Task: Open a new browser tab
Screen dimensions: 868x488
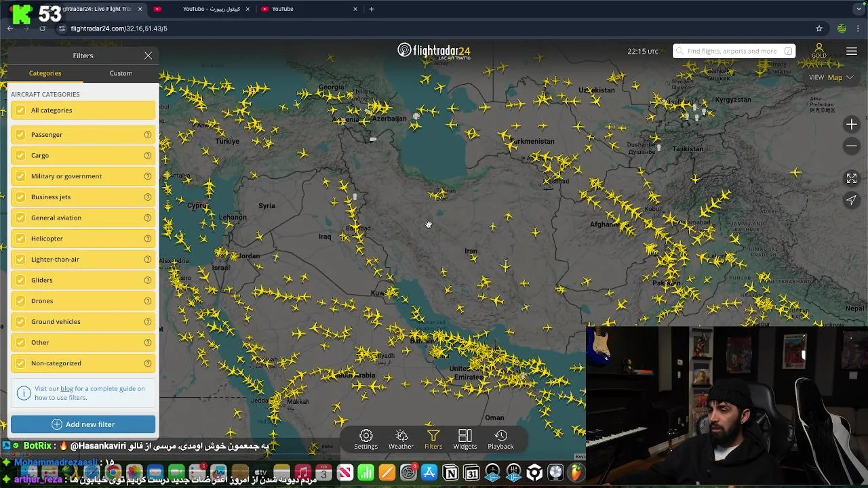Action: (371, 9)
